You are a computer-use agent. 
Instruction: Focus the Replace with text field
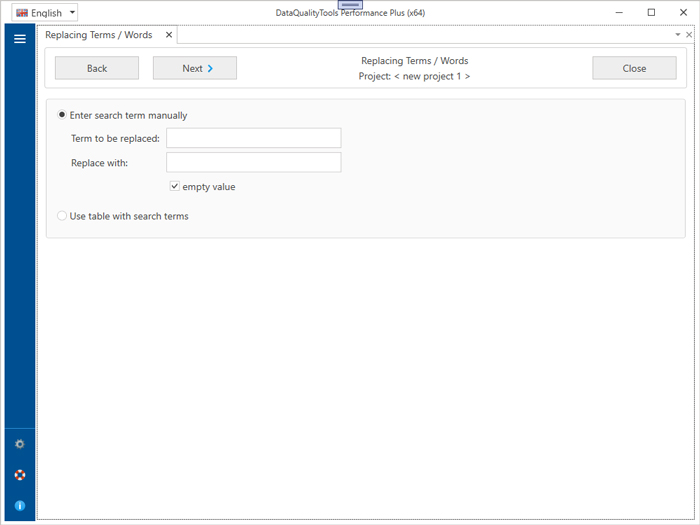[x=253, y=162]
